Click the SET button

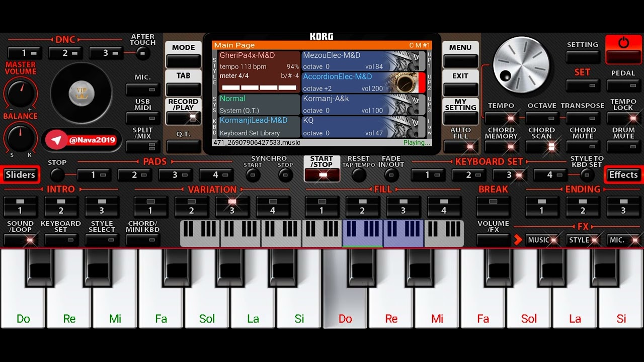point(583,85)
